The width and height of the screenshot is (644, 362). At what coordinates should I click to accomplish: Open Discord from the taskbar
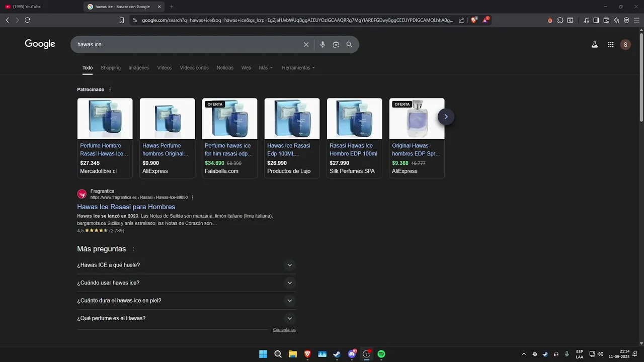tap(352, 354)
